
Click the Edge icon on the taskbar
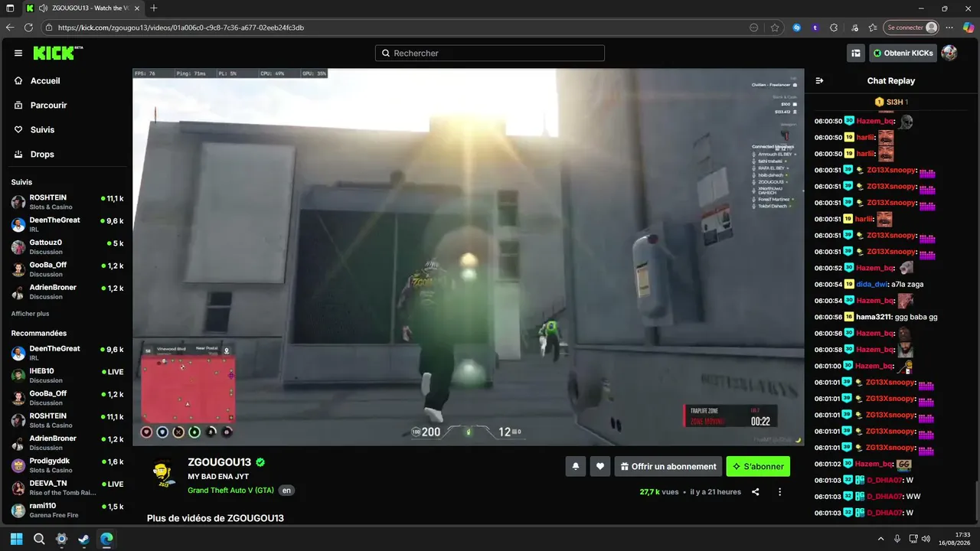pyautogui.click(x=106, y=539)
